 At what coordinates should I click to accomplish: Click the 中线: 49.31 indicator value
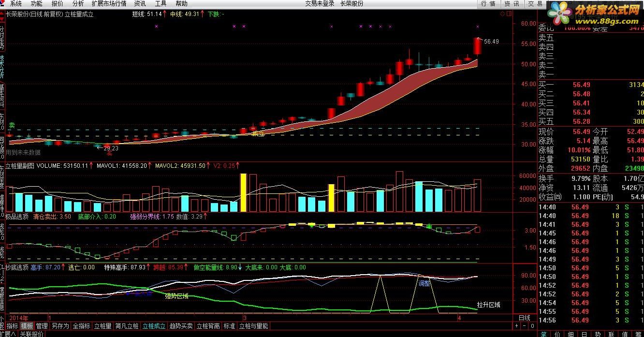[x=187, y=15]
